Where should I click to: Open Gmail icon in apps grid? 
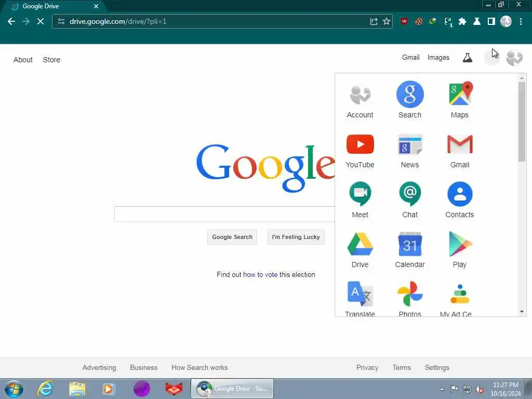(460, 151)
